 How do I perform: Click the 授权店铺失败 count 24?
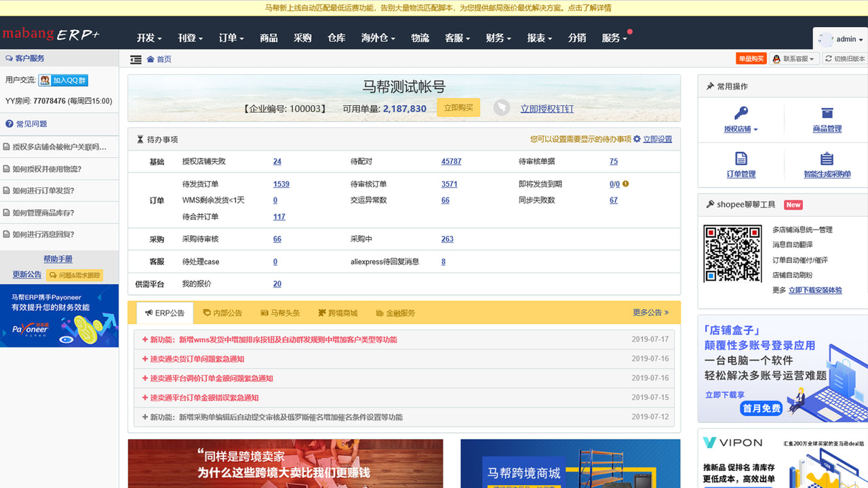tap(277, 161)
